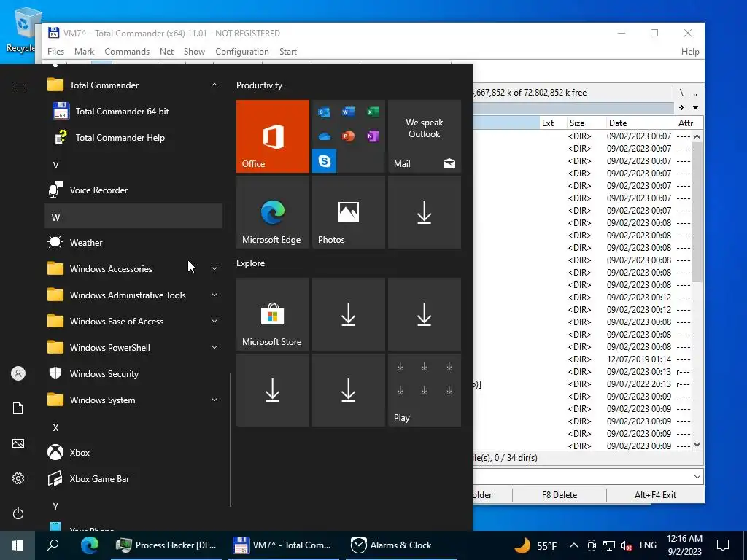Open the notification center icon

click(723, 545)
